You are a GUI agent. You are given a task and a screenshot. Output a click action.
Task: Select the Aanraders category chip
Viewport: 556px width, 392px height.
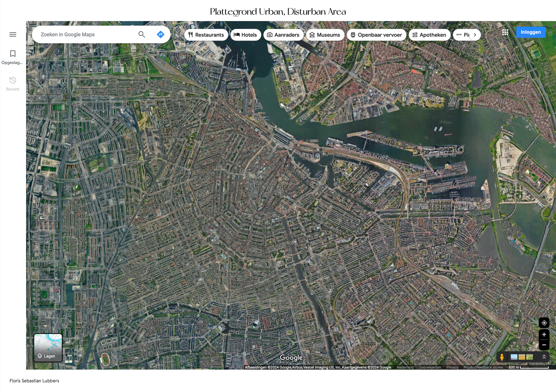283,35
